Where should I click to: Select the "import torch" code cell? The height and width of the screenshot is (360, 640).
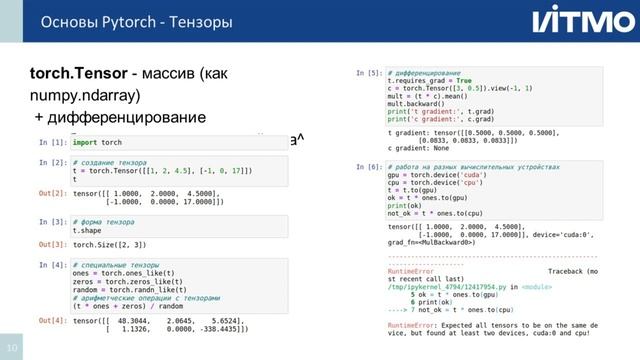(179, 142)
